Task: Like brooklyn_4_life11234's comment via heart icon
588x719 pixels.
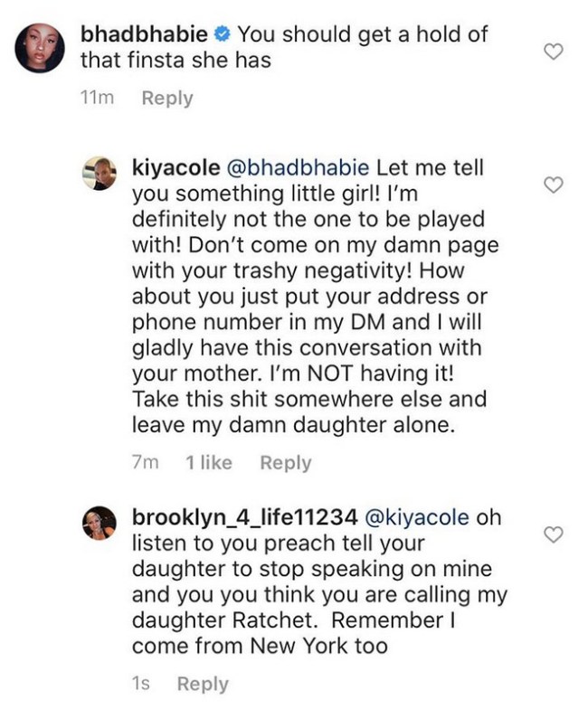Action: (552, 535)
